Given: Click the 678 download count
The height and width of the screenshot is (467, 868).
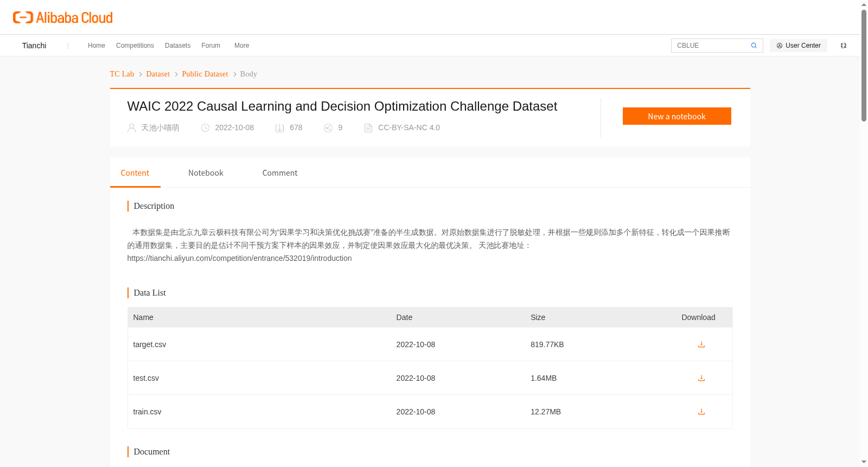Looking at the screenshot, I should (x=296, y=127).
